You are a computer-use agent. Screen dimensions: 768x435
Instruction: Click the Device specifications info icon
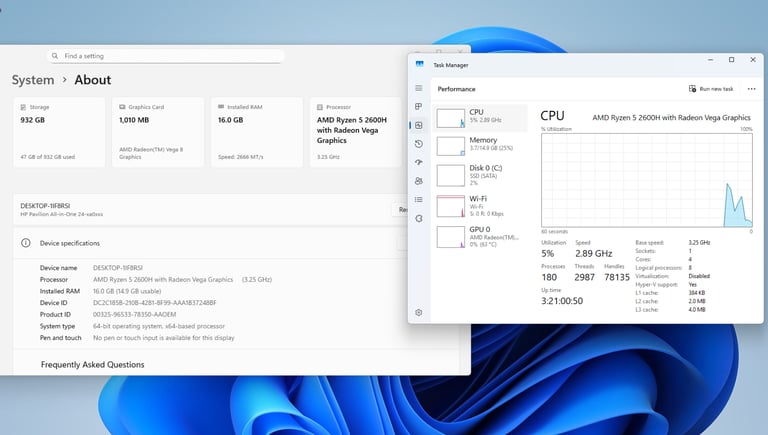click(25, 243)
